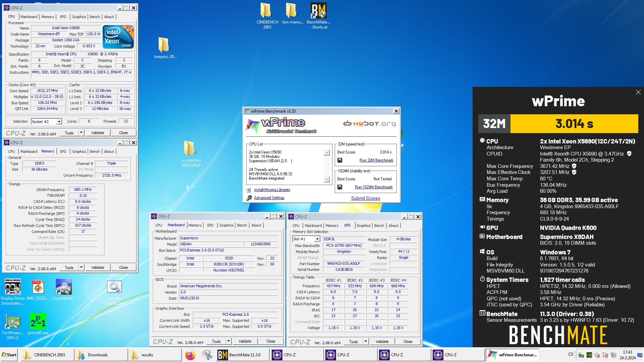
Task: Click Tools button in the CPU-Z memory timings window
Action: click(x=69, y=267)
